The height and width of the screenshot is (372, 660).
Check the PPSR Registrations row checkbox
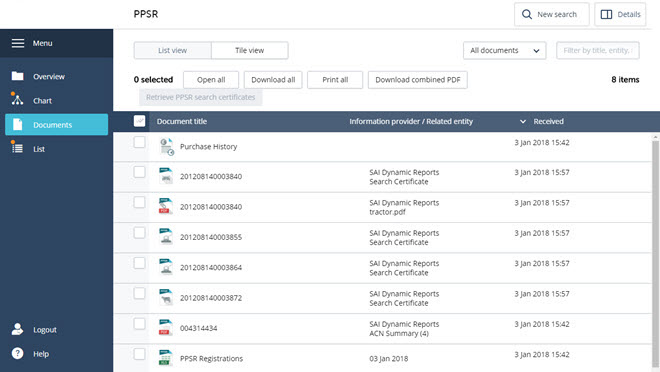139,354
